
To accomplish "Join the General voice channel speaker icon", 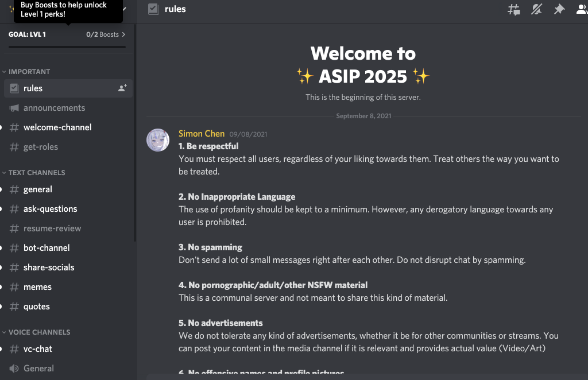I will [x=14, y=369].
